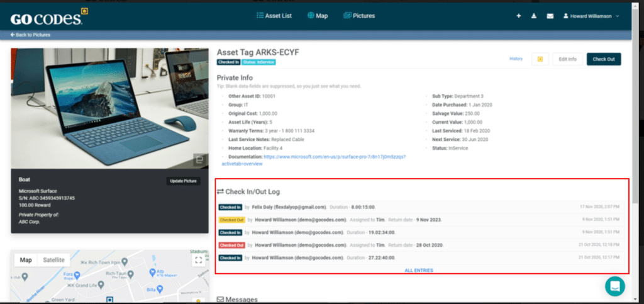Switch map to Satellite view

point(53,260)
